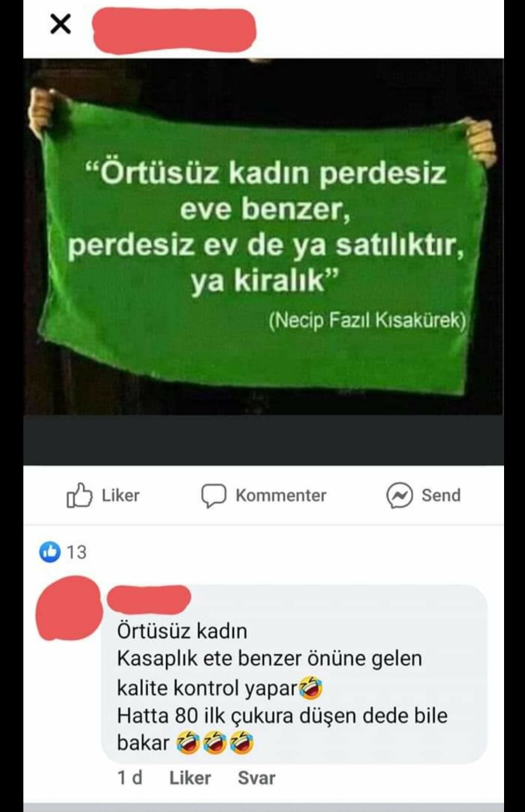Click the "1 d" comment timestamp
The image size is (525, 812).
coord(130,778)
